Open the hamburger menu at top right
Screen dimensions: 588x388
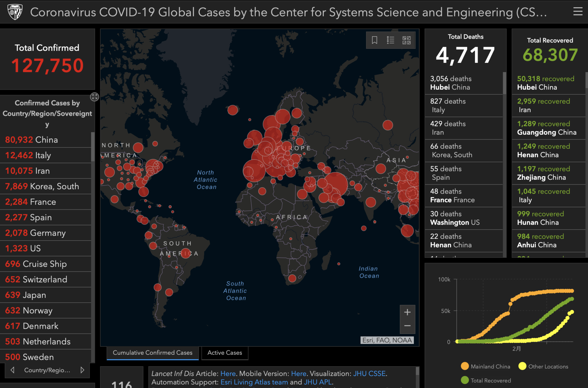click(578, 11)
